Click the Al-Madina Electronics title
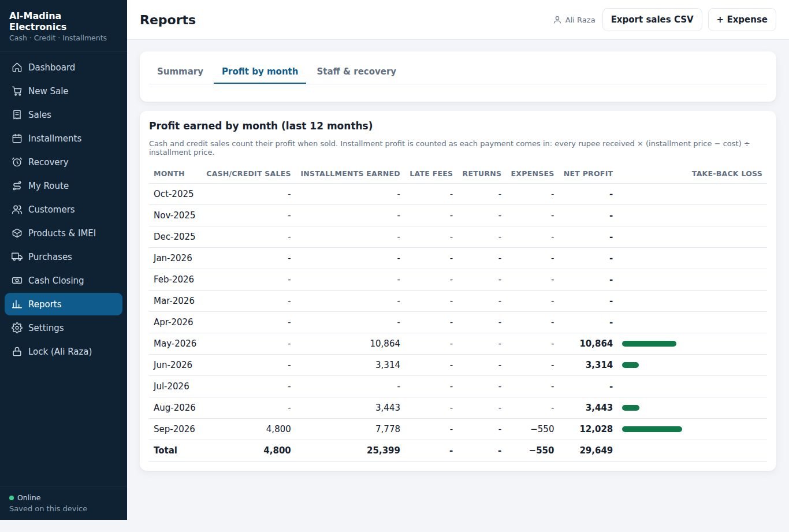 [x=38, y=21]
